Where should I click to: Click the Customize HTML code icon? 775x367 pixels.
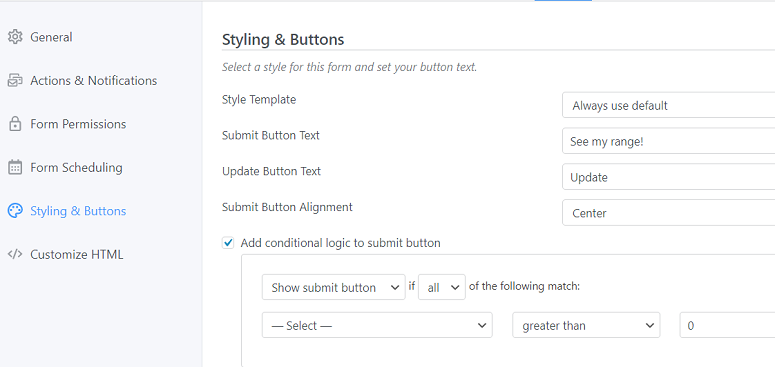pos(15,254)
